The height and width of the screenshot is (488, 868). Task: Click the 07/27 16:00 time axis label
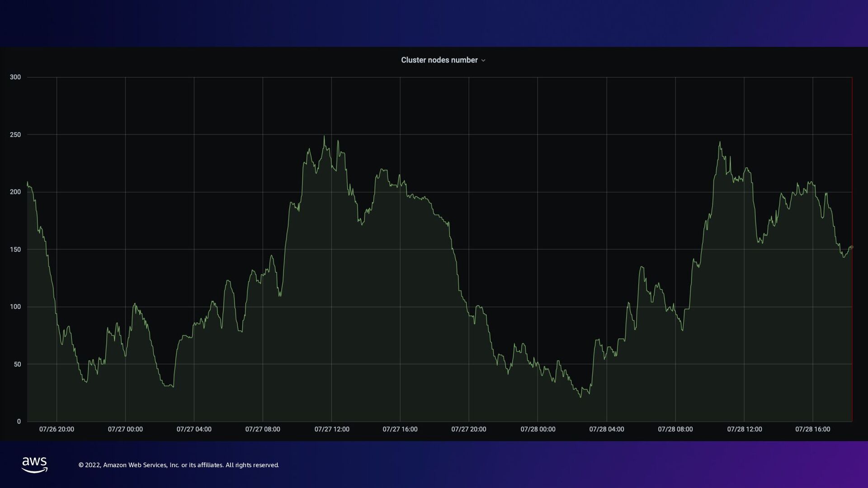400,429
